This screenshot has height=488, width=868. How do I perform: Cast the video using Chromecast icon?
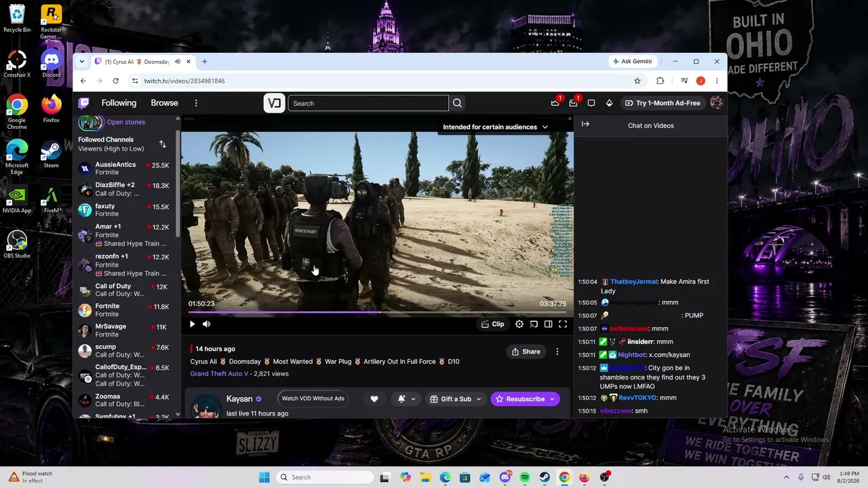click(x=534, y=324)
